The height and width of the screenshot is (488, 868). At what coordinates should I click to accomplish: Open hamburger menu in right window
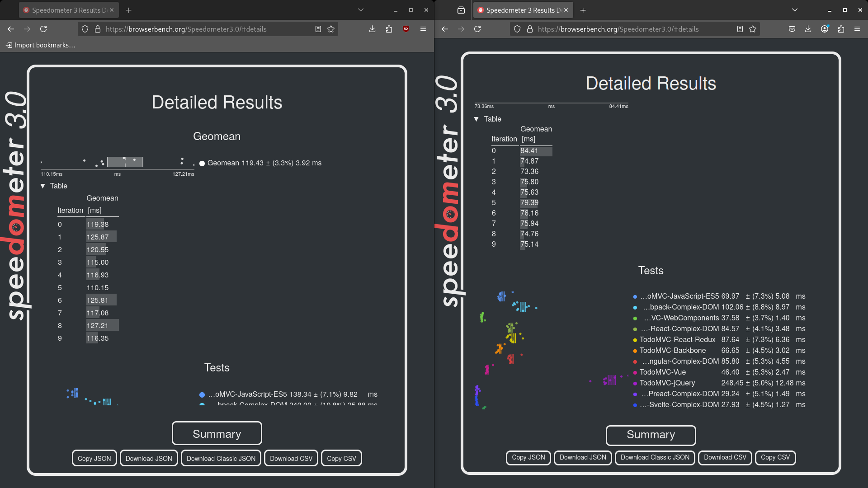pyautogui.click(x=857, y=29)
